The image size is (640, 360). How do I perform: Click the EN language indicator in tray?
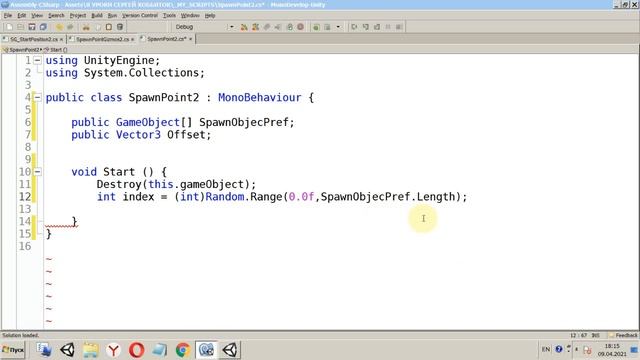point(546,349)
